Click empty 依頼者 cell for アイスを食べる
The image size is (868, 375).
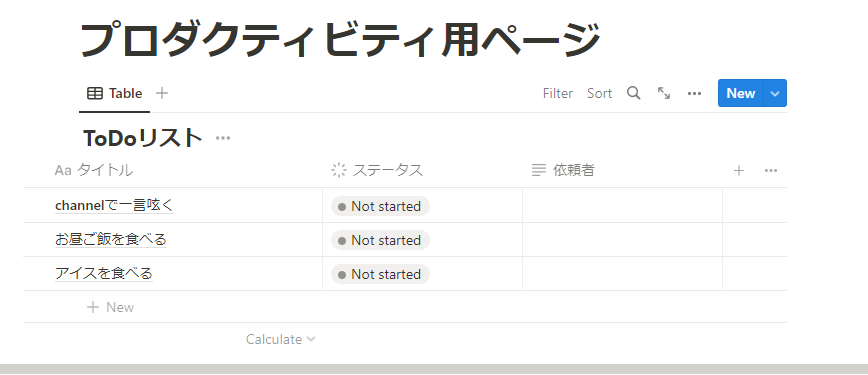pos(622,274)
